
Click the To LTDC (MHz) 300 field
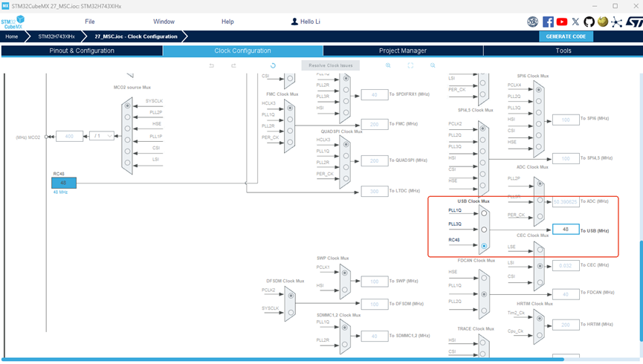[x=375, y=192]
